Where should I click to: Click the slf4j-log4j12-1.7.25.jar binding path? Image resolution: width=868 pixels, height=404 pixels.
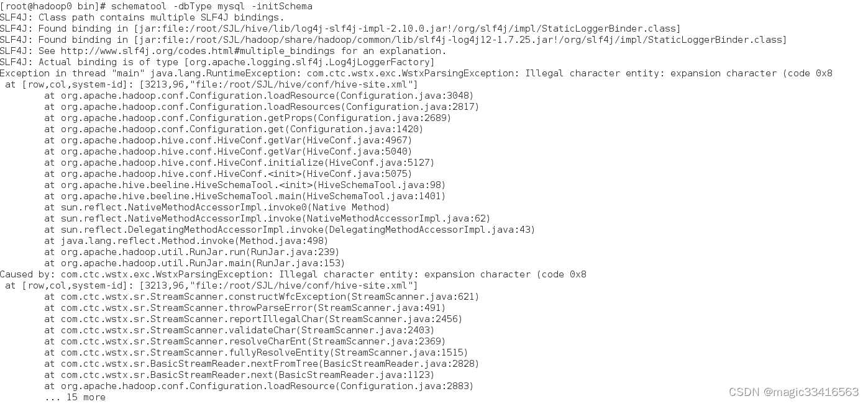460,40
